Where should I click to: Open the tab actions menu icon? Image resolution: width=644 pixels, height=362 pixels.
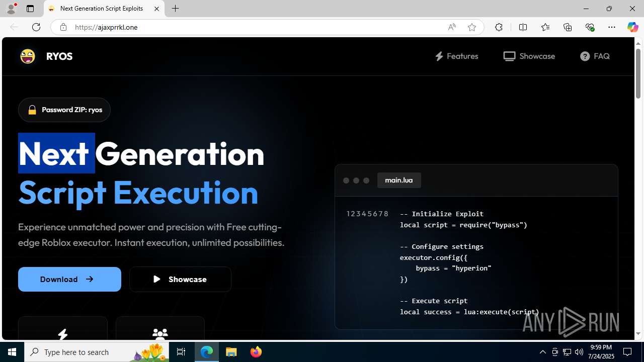point(30,9)
